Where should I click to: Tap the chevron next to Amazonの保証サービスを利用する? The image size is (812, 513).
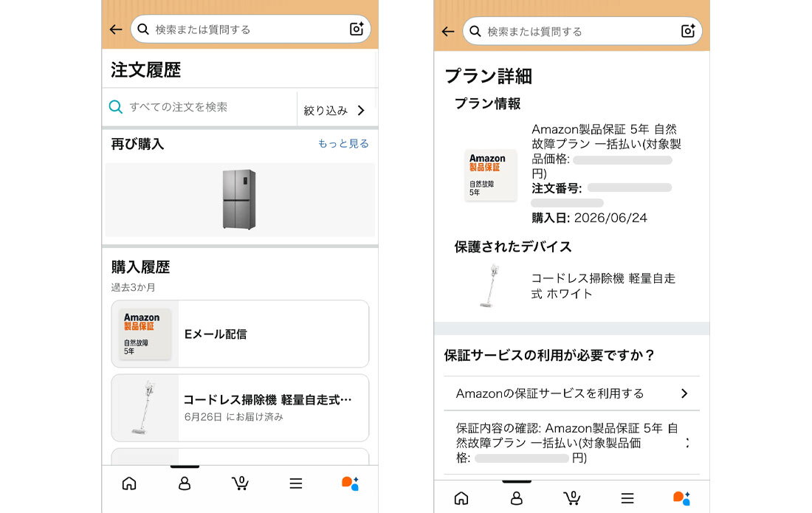[x=684, y=393]
